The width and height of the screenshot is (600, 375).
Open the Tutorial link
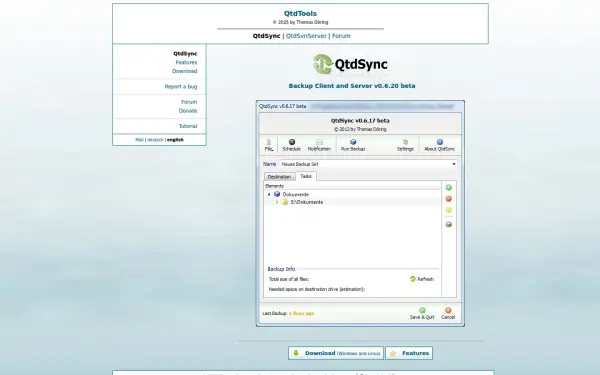pos(188,126)
